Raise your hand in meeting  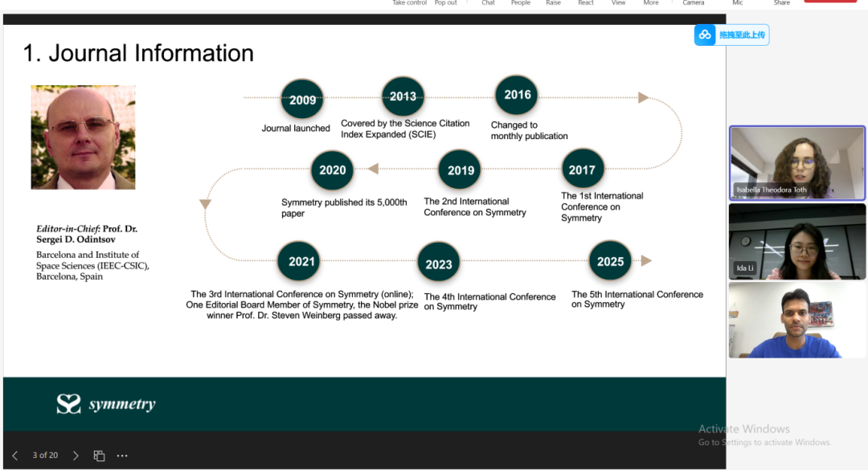pos(553,3)
